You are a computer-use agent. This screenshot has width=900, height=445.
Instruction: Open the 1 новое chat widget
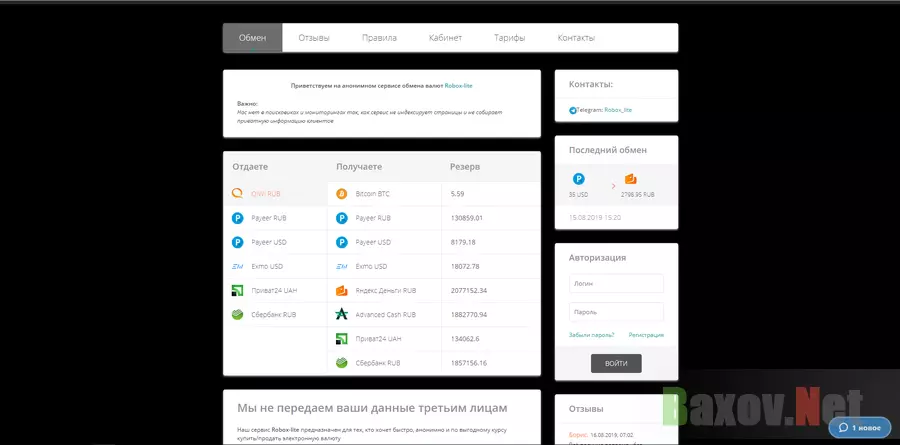coord(860,428)
